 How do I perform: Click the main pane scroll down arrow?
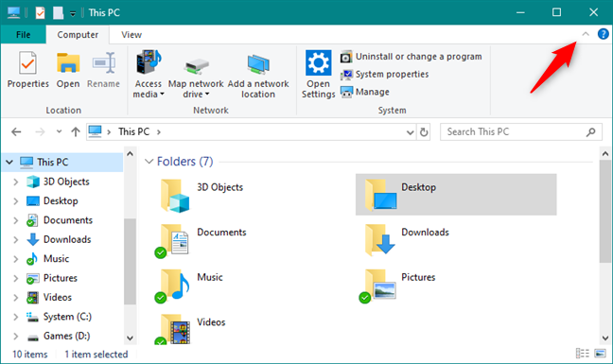tap(605, 338)
